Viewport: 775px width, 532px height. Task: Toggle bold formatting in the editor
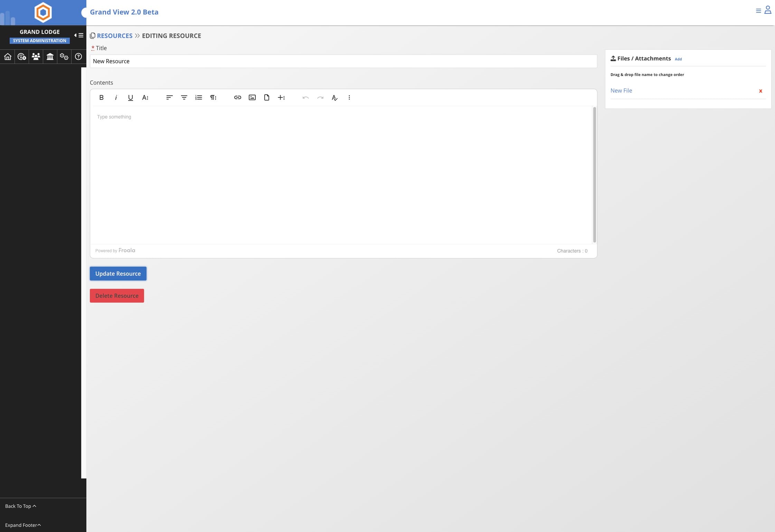pyautogui.click(x=101, y=97)
